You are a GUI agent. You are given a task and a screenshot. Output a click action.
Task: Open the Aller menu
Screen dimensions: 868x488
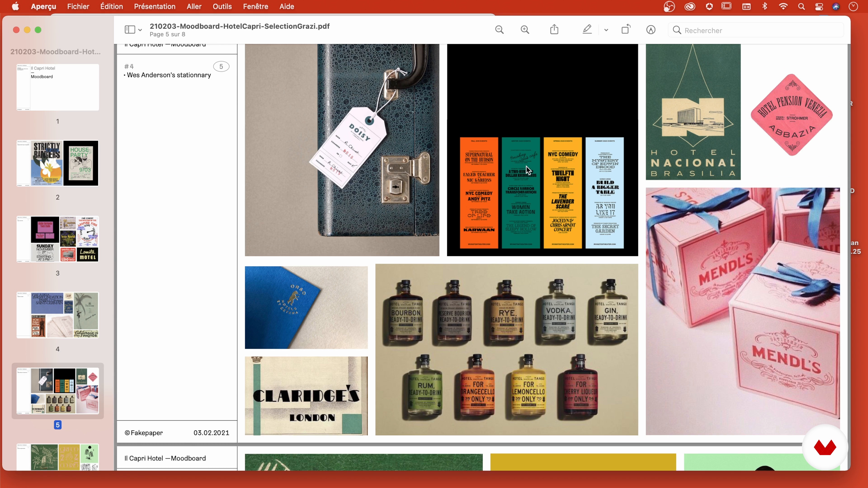pyautogui.click(x=194, y=6)
